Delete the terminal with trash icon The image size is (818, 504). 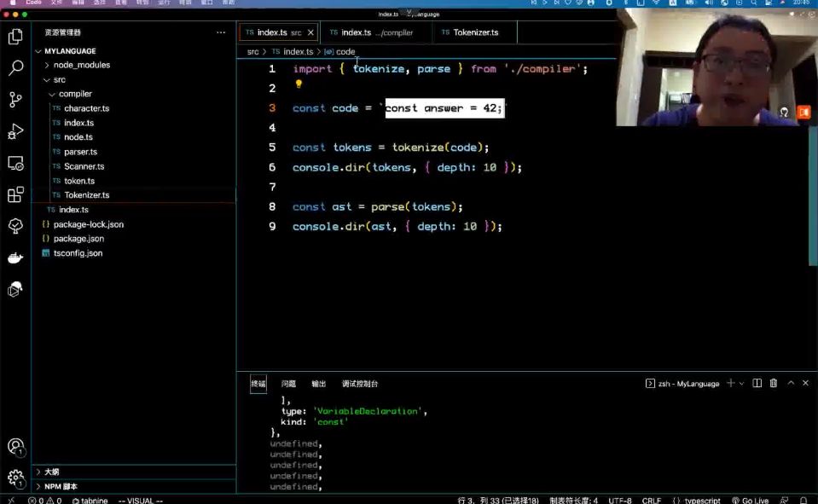pos(774,384)
